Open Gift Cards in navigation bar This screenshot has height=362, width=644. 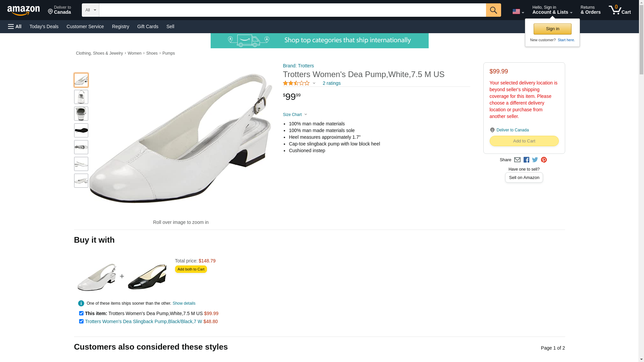click(x=148, y=26)
